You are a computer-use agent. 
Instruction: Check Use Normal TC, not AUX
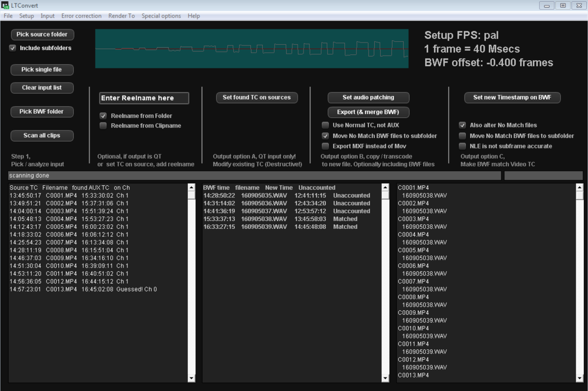pyautogui.click(x=325, y=126)
